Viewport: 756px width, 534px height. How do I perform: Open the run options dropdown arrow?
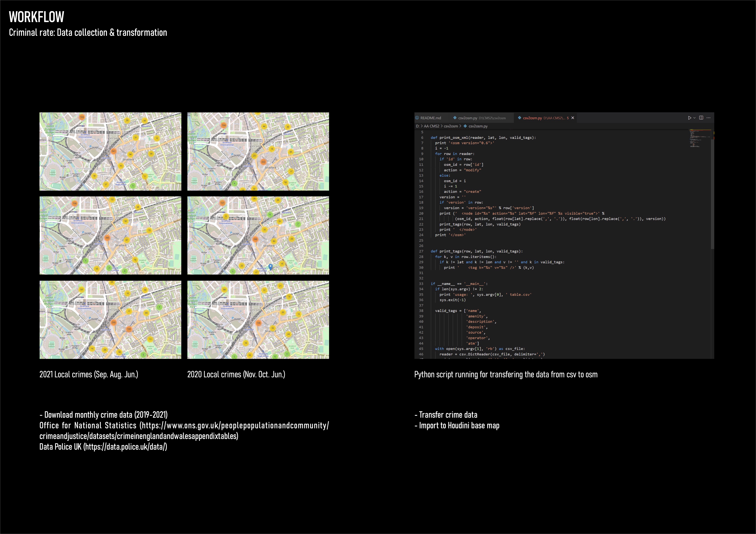coord(694,118)
